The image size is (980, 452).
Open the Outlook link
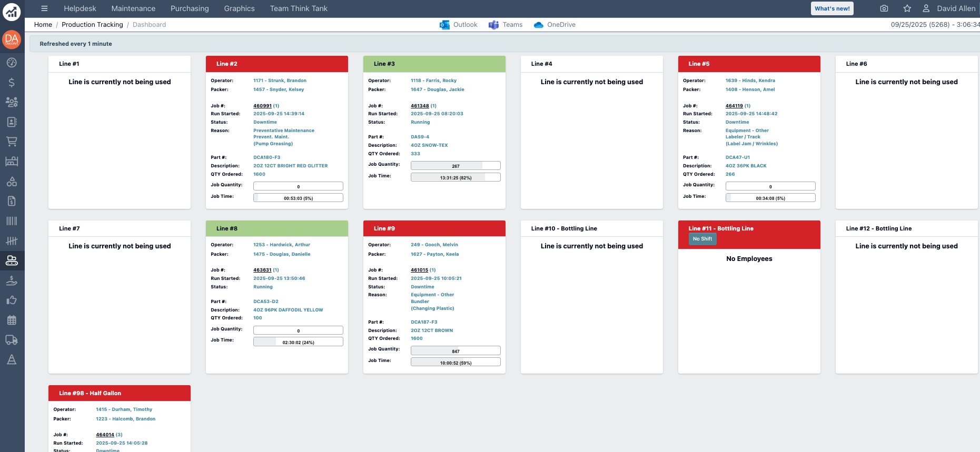[459, 25]
